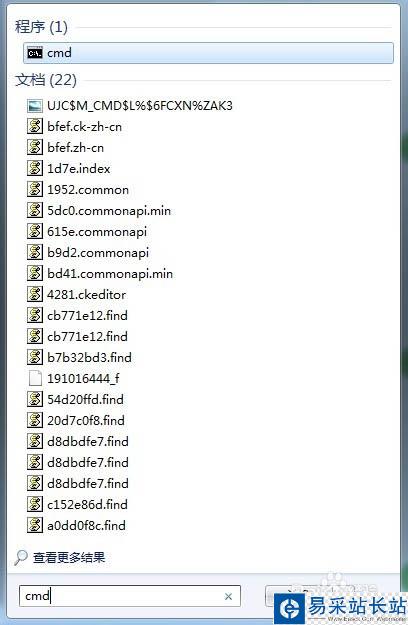Screen dimensions: 408x625
Task: Click 查看更多结果 link
Action: tap(69, 557)
